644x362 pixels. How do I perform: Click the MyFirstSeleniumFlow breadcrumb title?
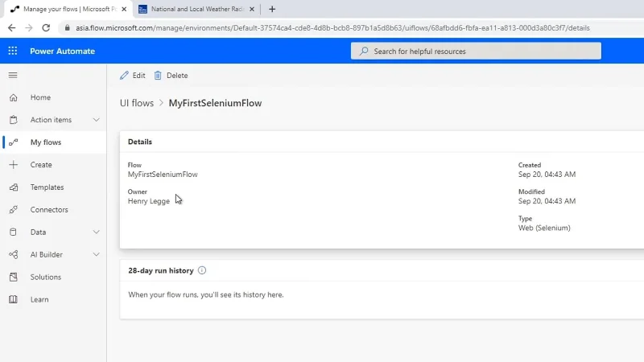(x=215, y=103)
